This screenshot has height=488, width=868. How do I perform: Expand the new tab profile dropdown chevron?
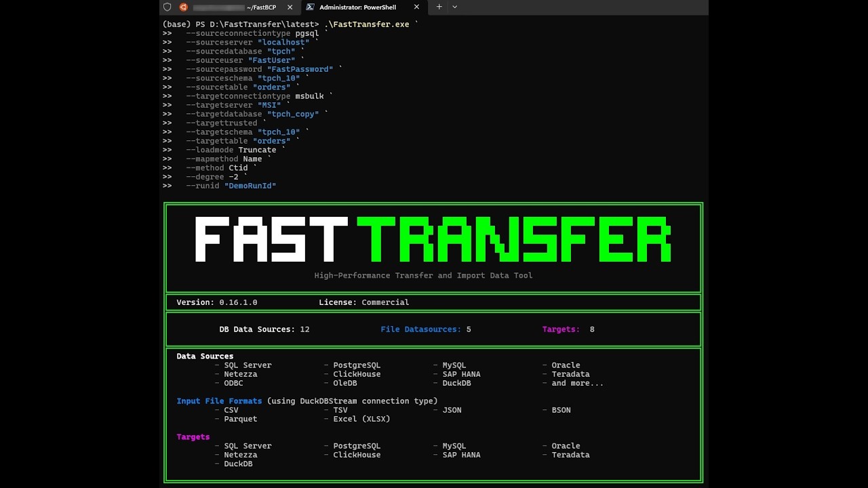[x=454, y=7]
